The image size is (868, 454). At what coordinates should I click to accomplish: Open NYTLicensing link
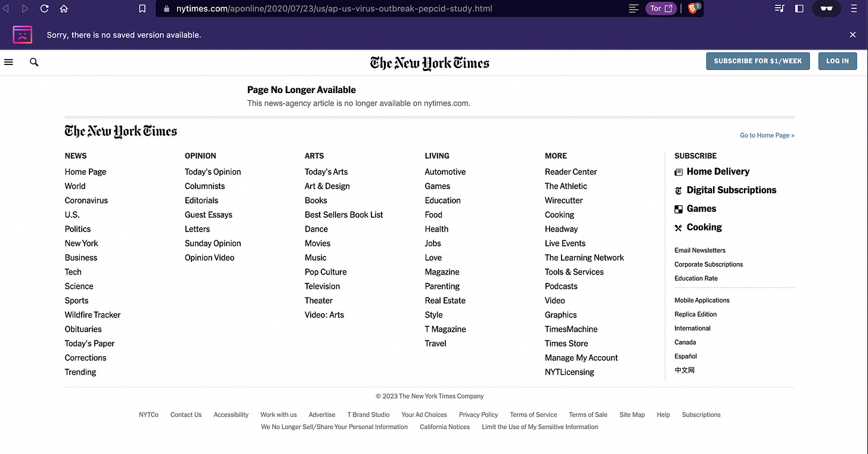click(569, 372)
